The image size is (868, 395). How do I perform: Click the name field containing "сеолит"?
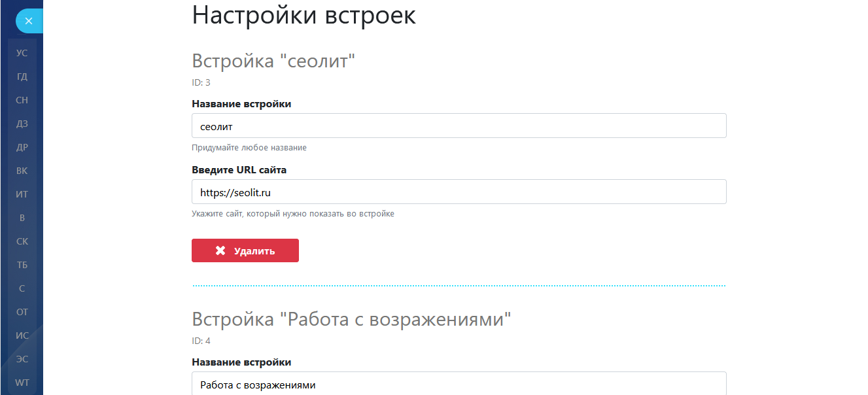pos(459,126)
